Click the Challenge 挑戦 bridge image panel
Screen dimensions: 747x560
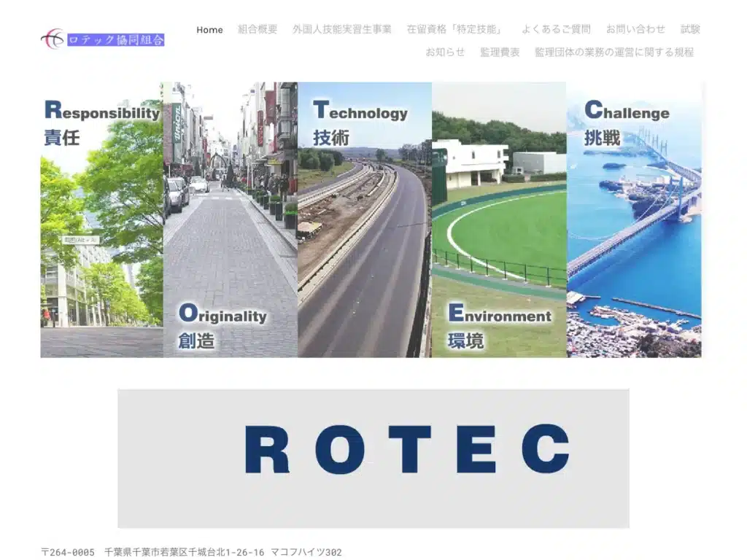click(x=634, y=220)
